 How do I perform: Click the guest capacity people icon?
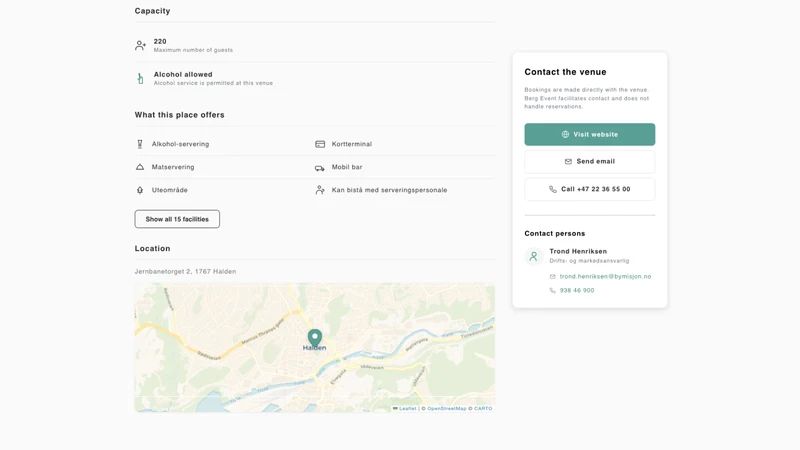(x=140, y=45)
